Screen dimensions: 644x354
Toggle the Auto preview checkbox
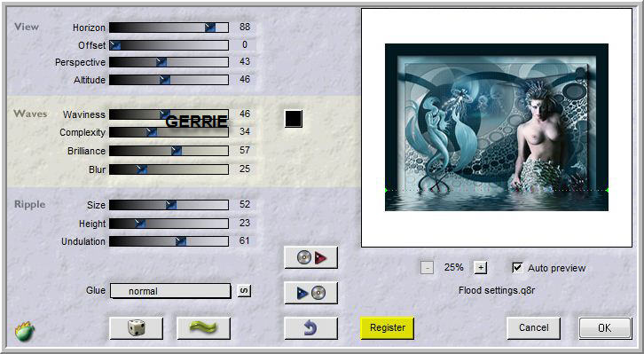tap(517, 268)
